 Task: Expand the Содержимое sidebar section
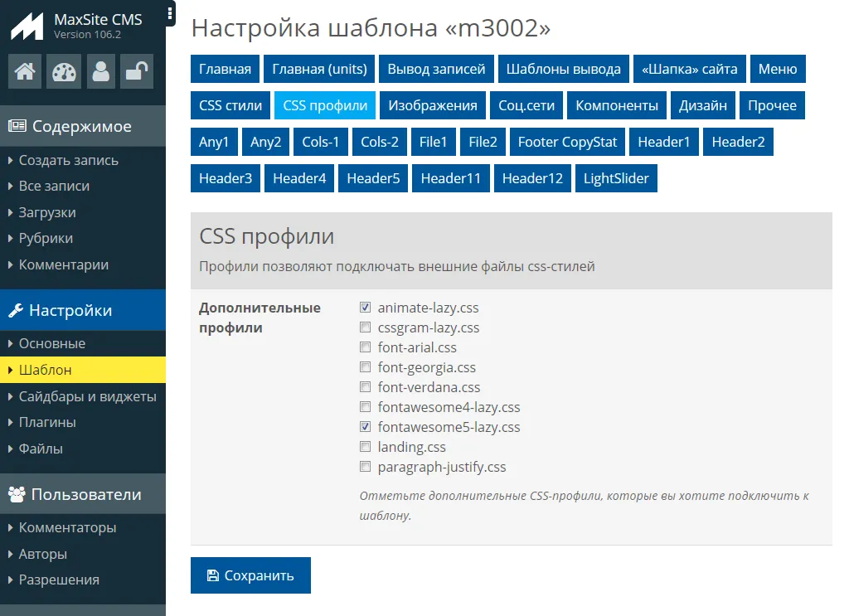click(x=81, y=127)
